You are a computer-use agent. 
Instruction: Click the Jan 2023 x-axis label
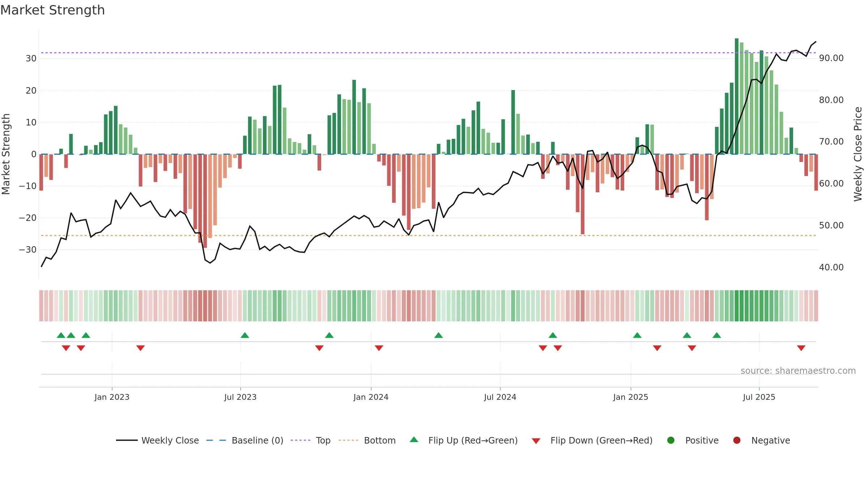click(x=112, y=397)
